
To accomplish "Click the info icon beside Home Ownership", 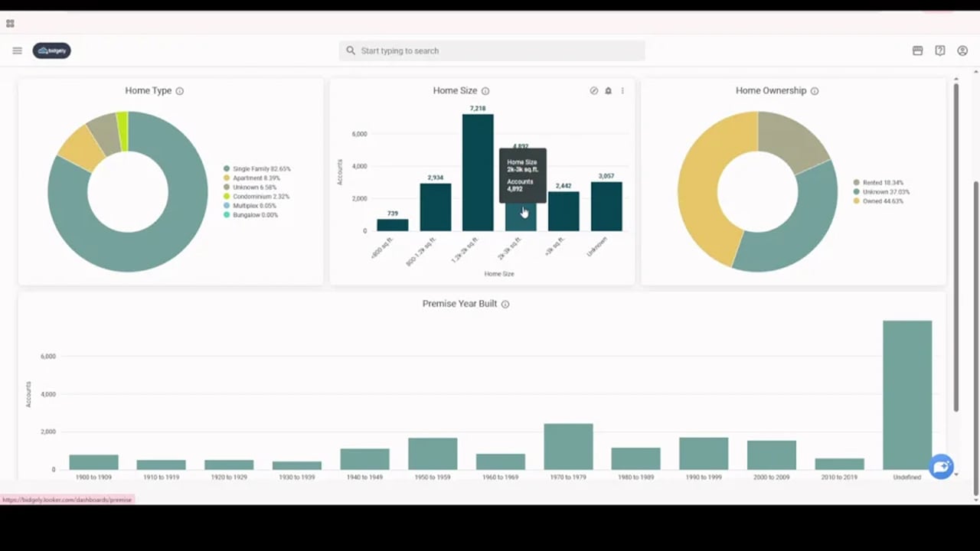I will click(x=815, y=91).
